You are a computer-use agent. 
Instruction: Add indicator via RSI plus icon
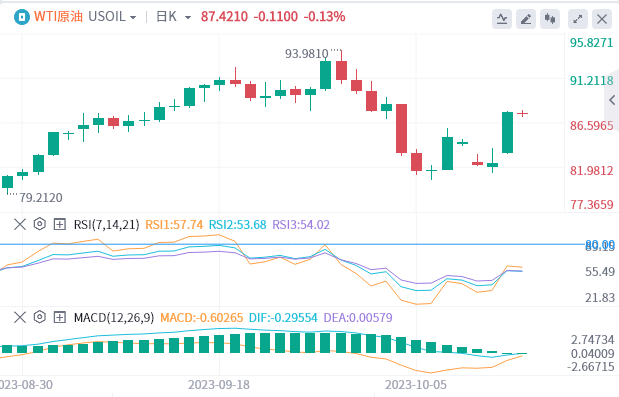pos(60,225)
